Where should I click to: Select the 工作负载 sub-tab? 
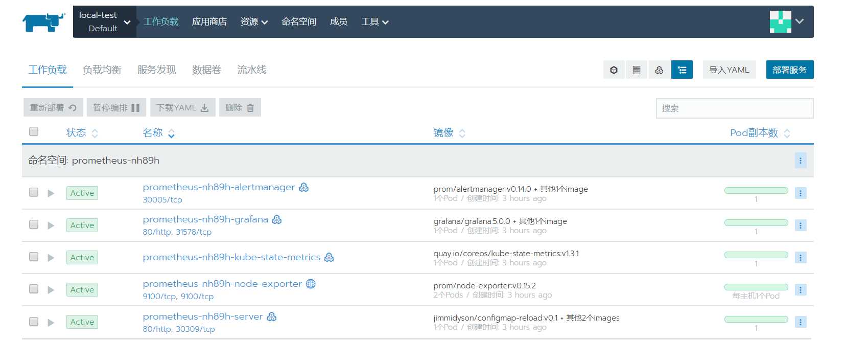pos(48,70)
